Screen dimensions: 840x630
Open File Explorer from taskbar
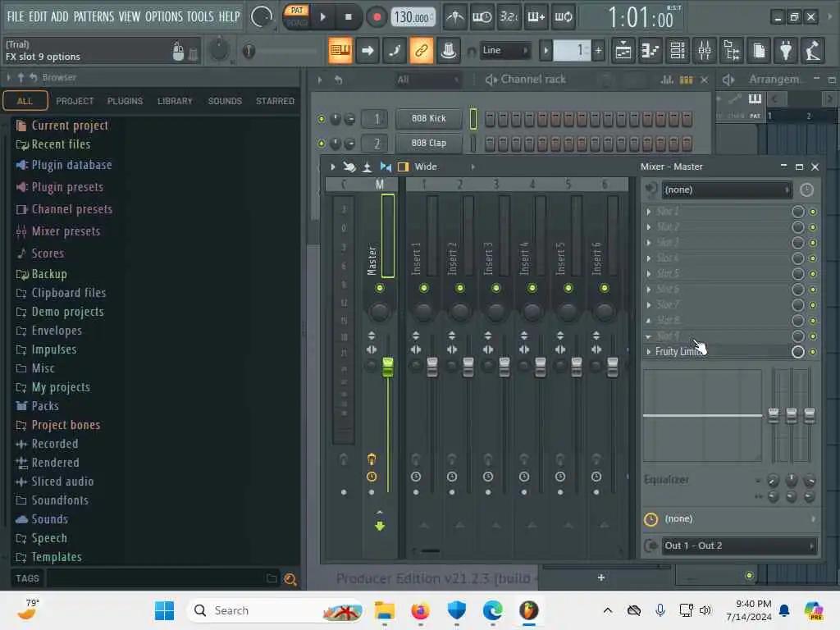point(384,610)
